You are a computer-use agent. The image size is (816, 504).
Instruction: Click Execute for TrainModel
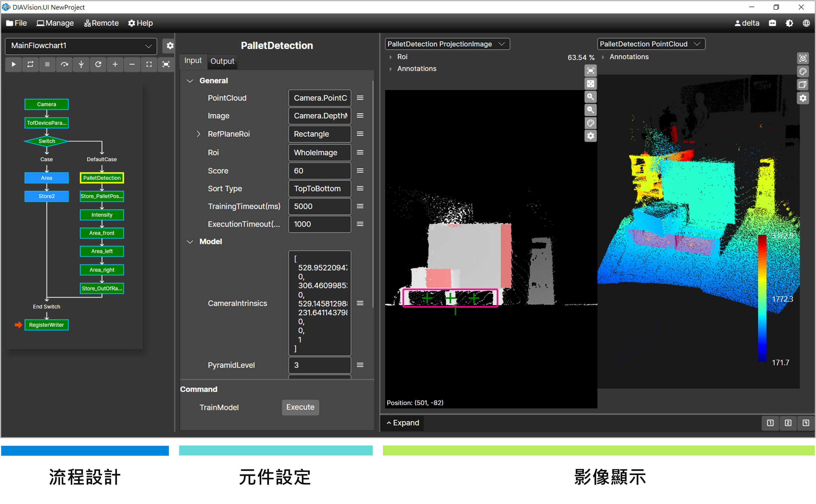[x=300, y=407]
